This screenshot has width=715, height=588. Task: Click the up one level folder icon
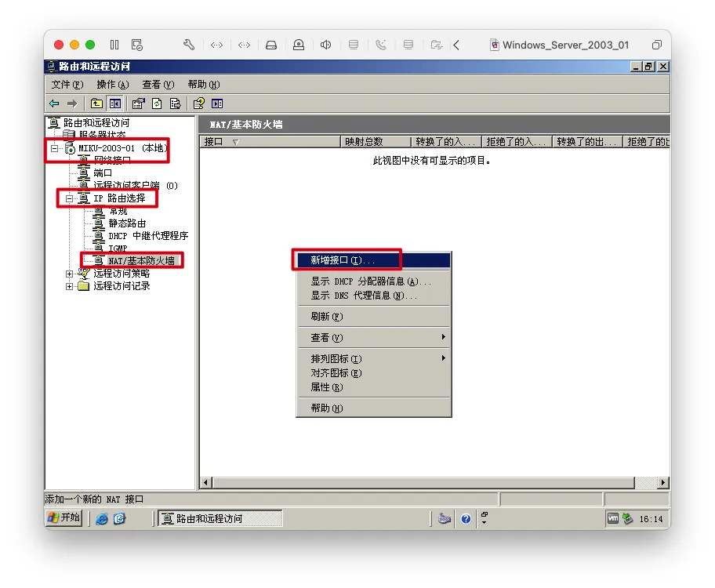(x=96, y=103)
